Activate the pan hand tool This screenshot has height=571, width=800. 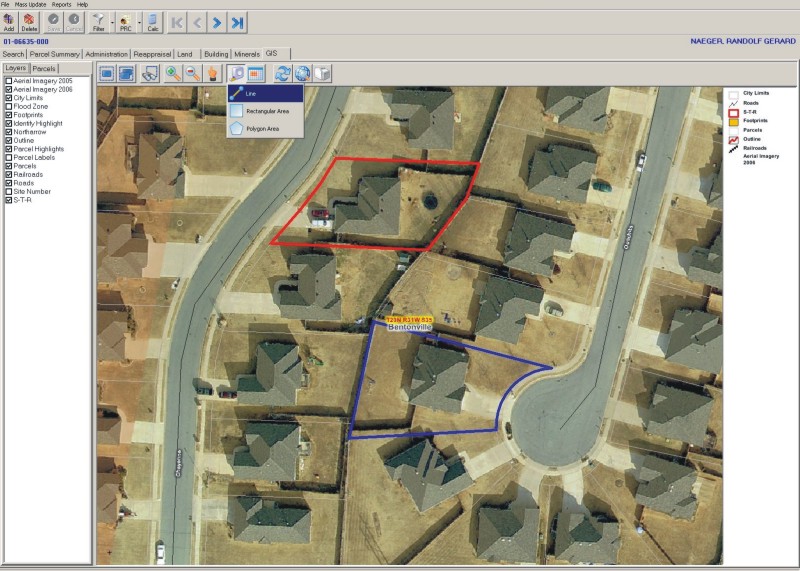coord(212,73)
